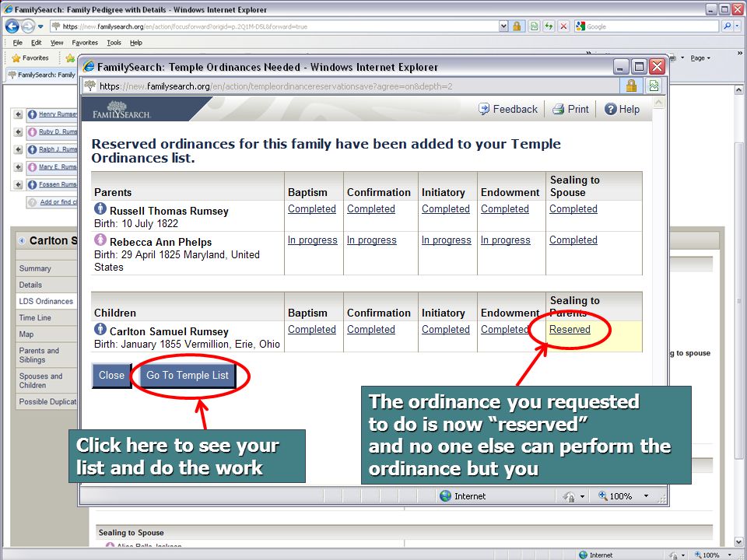Click the security lock icon in popup address bar
This screenshot has width=747, height=560.
coord(631,86)
